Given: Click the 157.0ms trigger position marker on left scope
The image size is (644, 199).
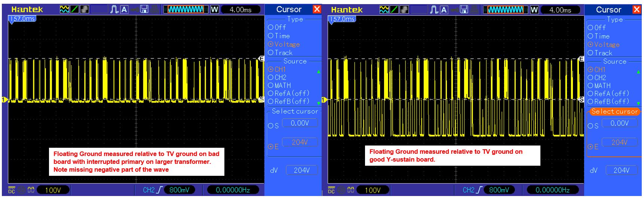Looking at the screenshot, I should 22,19.
